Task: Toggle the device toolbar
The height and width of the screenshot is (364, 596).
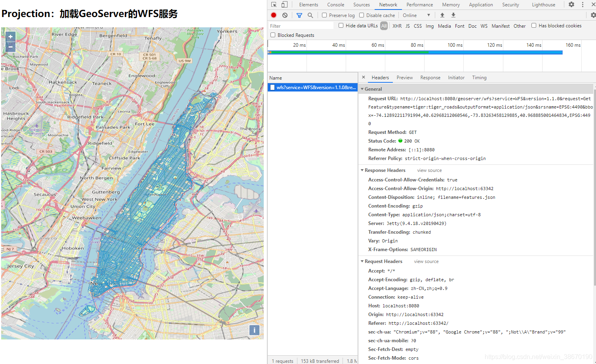Action: [284, 4]
